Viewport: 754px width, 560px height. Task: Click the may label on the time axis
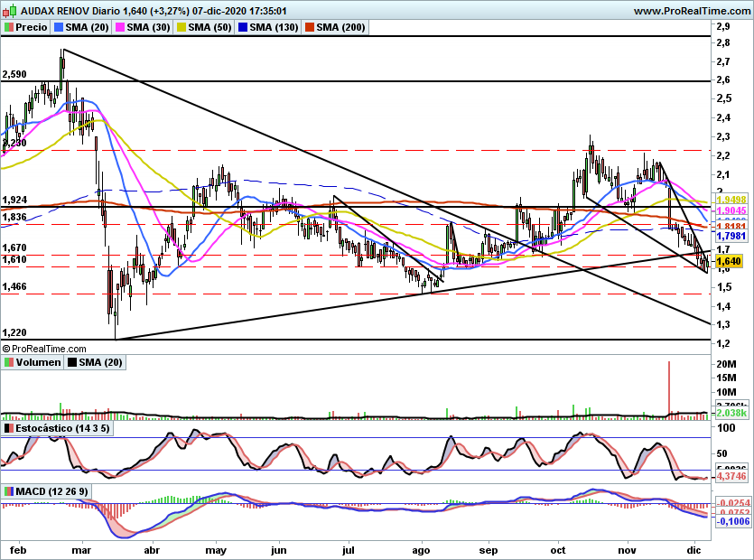point(216,550)
